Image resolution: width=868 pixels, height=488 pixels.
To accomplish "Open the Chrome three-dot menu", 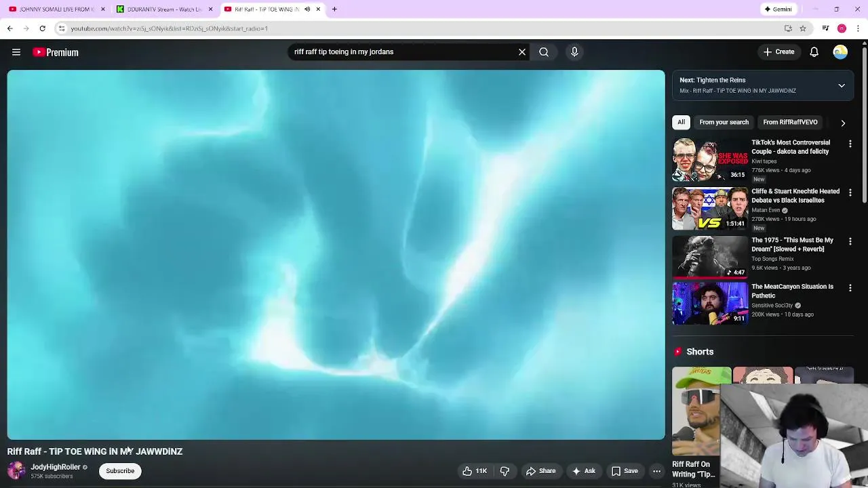I will point(859,28).
